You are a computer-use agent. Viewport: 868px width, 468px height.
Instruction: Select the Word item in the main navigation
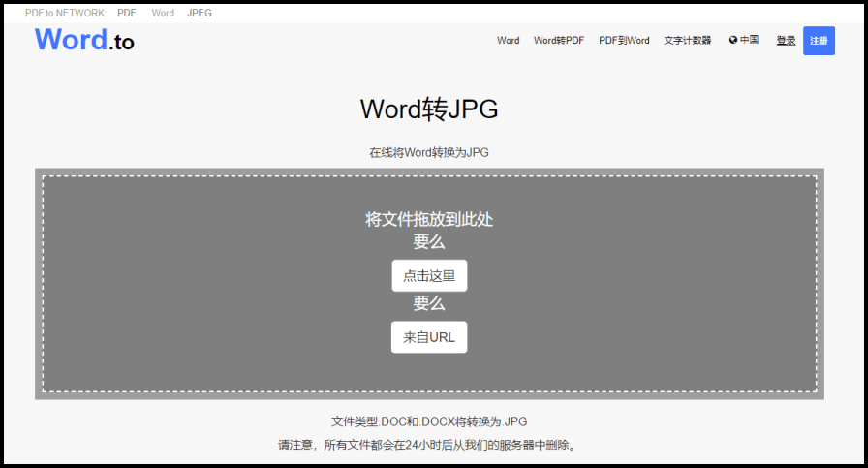509,41
